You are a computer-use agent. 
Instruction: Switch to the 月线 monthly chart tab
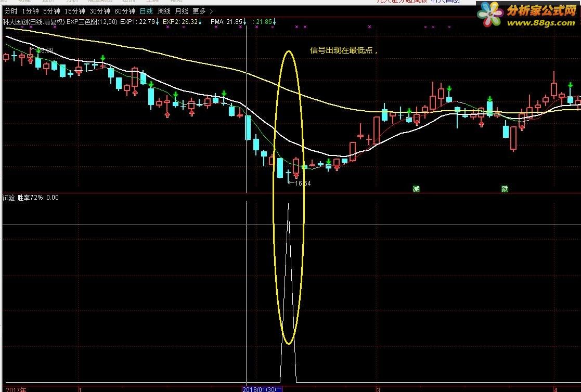(x=182, y=11)
